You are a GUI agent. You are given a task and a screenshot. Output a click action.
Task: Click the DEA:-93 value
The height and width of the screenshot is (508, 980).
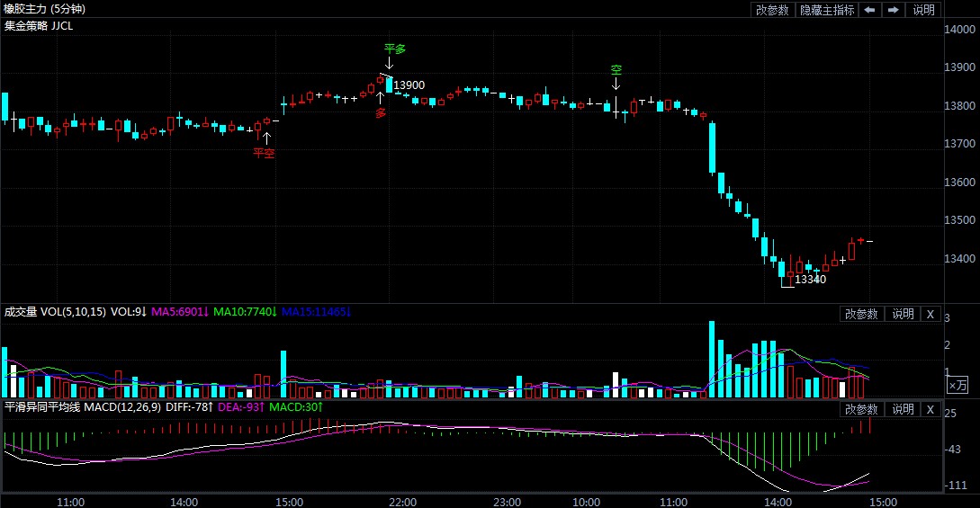coord(240,407)
